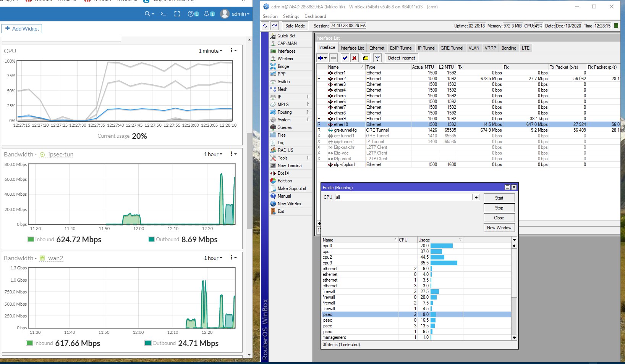Click the wan2 interface link
The image size is (625, 364).
pos(55,258)
